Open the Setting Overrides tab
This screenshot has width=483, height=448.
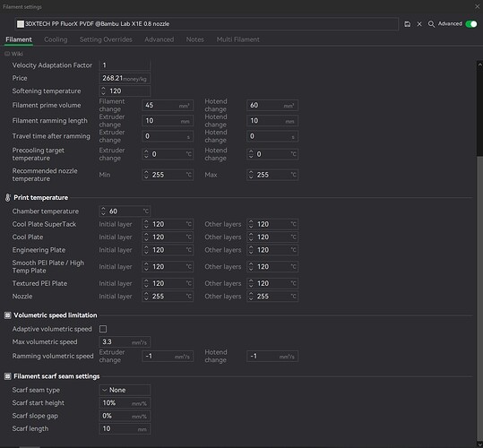pos(106,39)
